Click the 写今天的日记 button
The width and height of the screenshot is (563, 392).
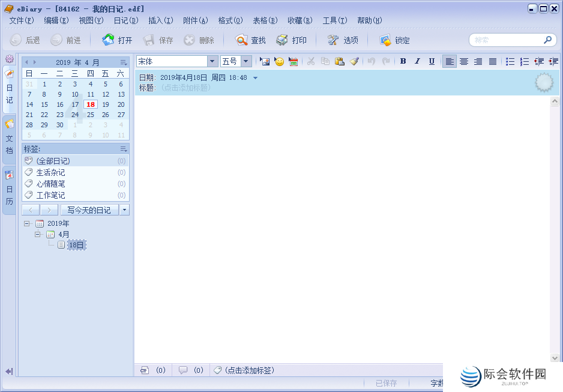pos(89,210)
